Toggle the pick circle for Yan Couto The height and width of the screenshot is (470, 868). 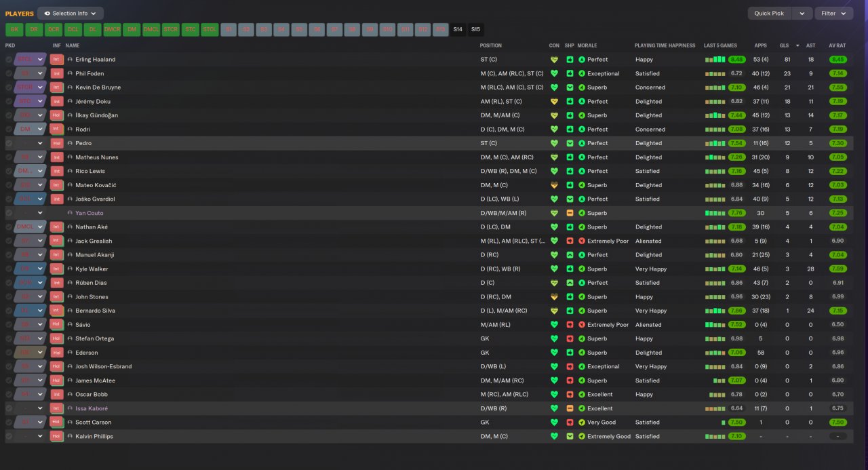(x=9, y=213)
